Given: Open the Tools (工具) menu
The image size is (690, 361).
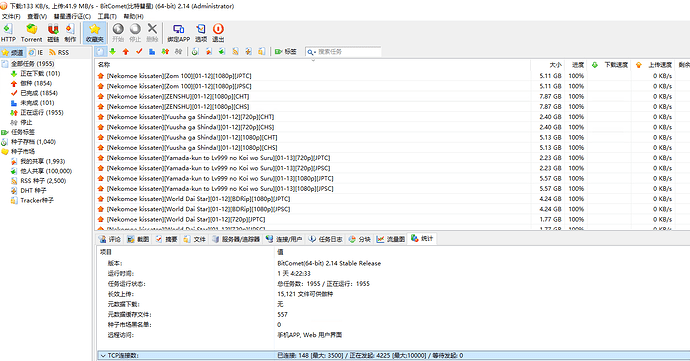Looking at the screenshot, I should click(107, 16).
